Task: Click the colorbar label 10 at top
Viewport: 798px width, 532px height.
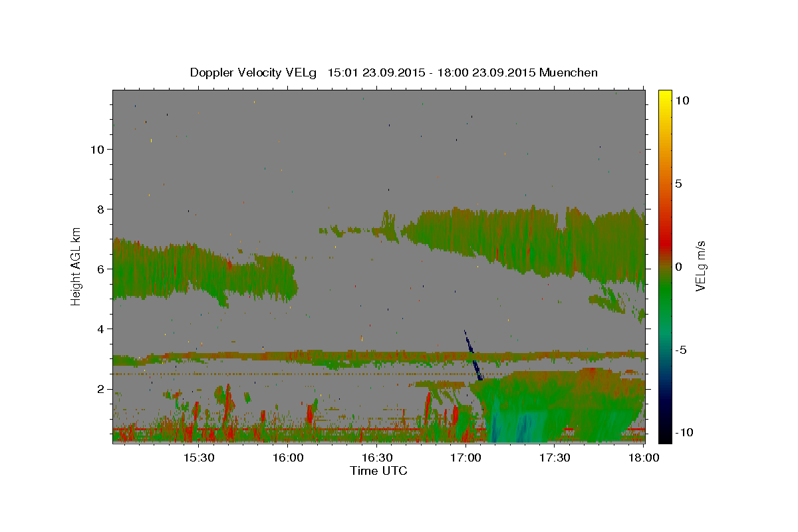Action: [x=682, y=100]
